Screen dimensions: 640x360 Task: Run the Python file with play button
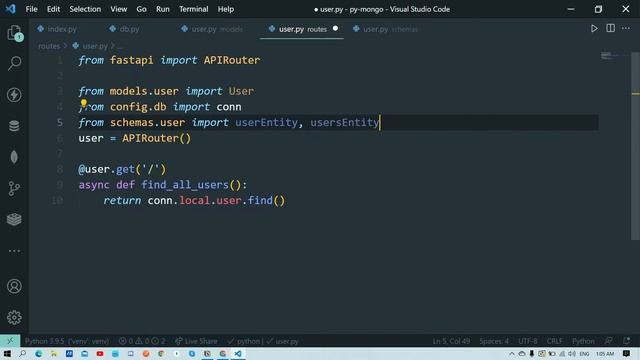594,29
